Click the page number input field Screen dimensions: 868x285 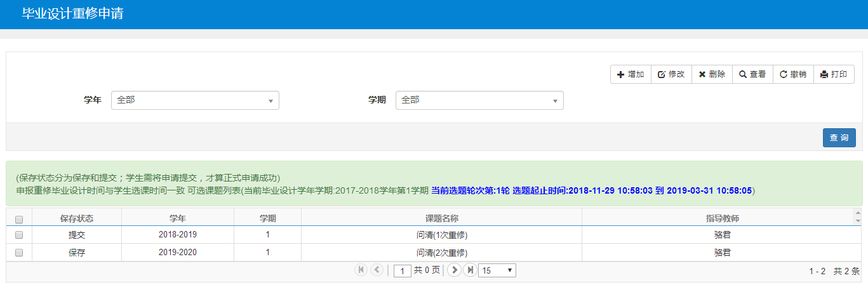[403, 271]
